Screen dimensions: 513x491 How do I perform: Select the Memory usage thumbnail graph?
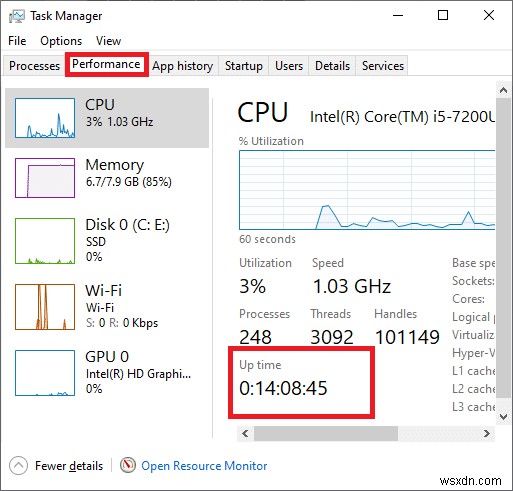tap(45, 178)
